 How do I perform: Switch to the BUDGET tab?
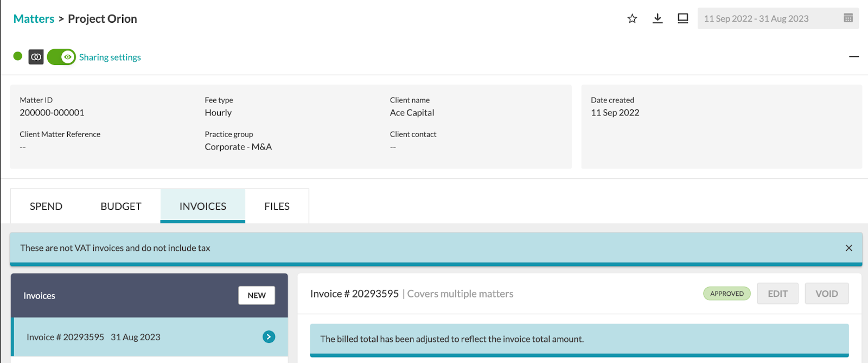[121, 206]
